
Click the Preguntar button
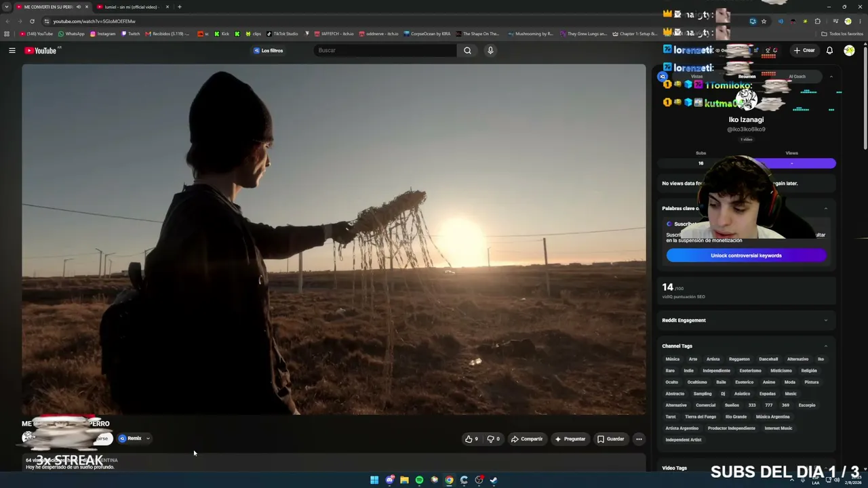(x=570, y=439)
